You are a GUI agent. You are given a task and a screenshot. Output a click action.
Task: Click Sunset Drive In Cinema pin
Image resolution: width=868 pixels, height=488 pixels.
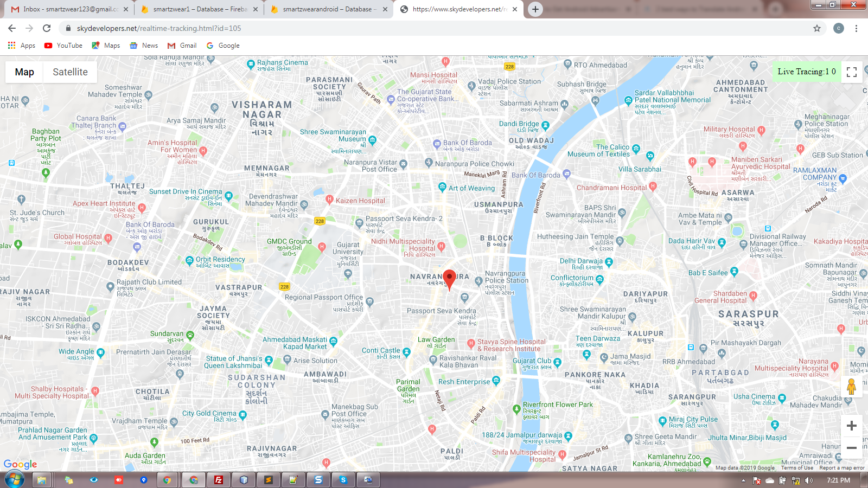tap(228, 196)
